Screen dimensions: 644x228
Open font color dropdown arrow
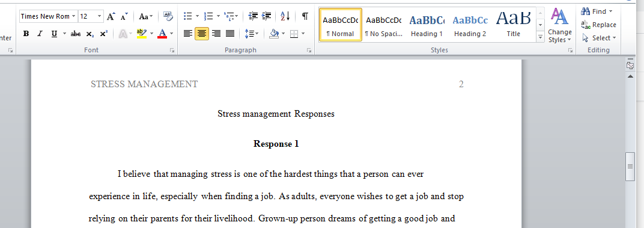pos(171,34)
